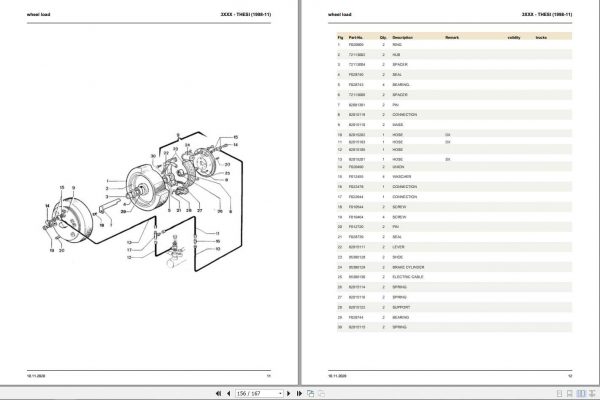Select the SHOE description in row 23
The height and width of the screenshot is (400, 600).
coord(398,257)
